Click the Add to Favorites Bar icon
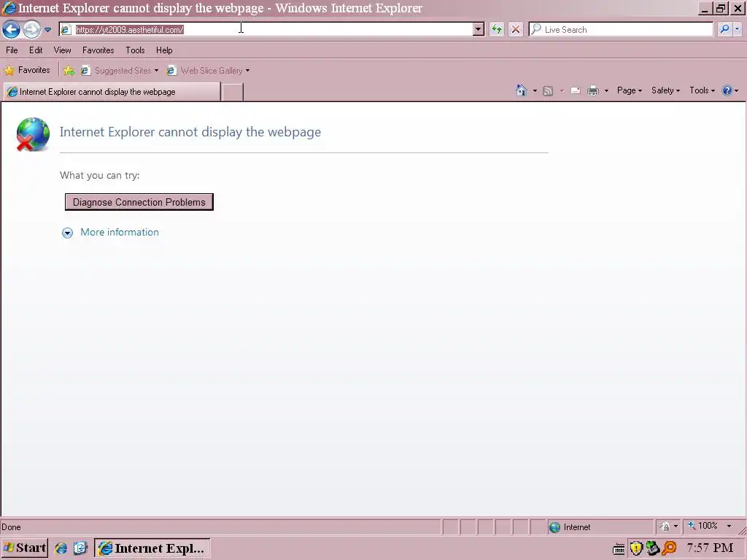Screen dimensions: 747x560 click(69, 71)
